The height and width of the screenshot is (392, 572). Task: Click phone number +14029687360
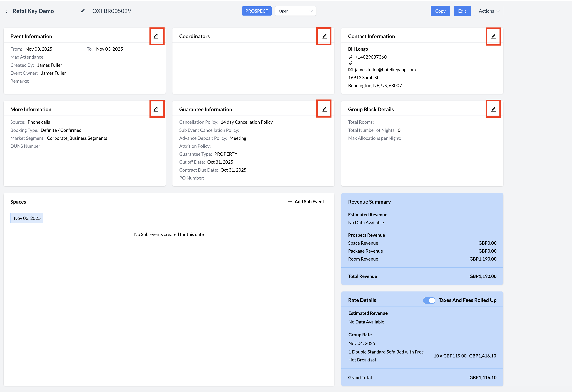coord(370,57)
